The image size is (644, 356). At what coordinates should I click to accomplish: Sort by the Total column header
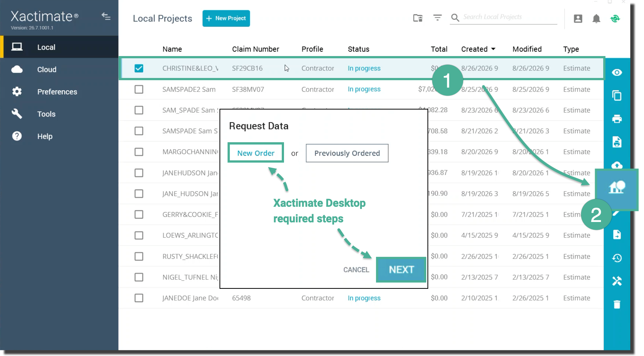tap(439, 49)
